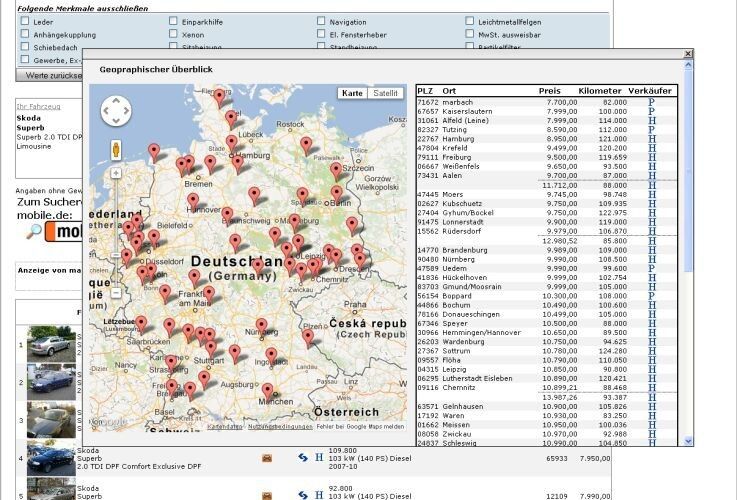Click the popup scrollbar down arrow
The width and height of the screenshot is (737, 500).
(x=689, y=441)
